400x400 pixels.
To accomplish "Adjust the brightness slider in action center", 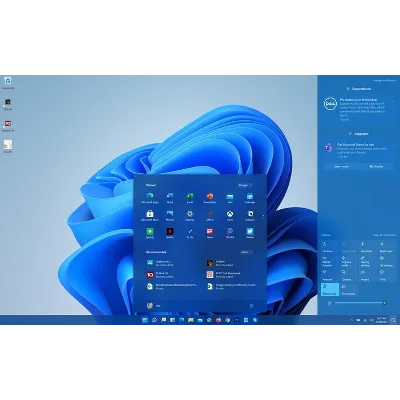I will pyautogui.click(x=360, y=303).
